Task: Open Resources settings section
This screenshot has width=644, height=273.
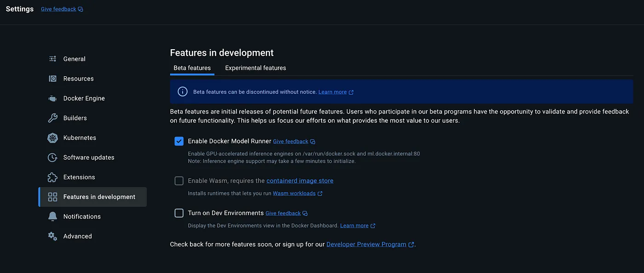Action: click(x=92, y=79)
